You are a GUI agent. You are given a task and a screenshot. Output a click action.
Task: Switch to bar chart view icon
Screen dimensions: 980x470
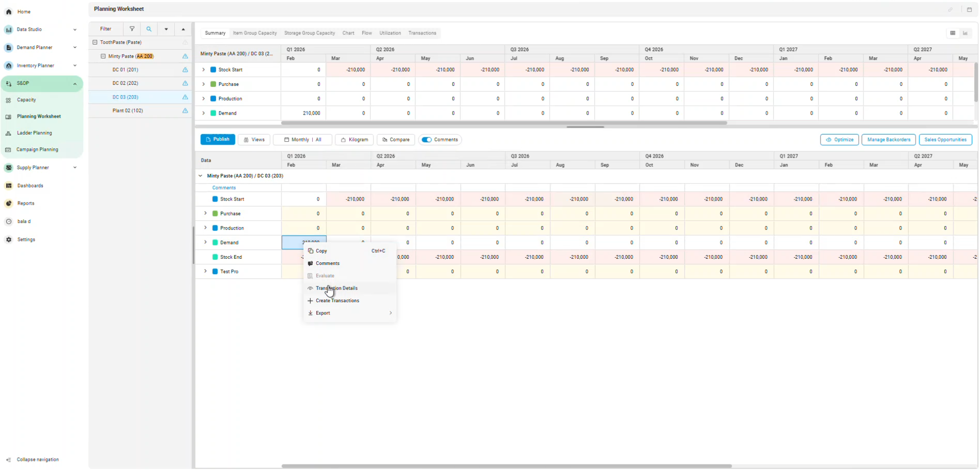point(965,33)
